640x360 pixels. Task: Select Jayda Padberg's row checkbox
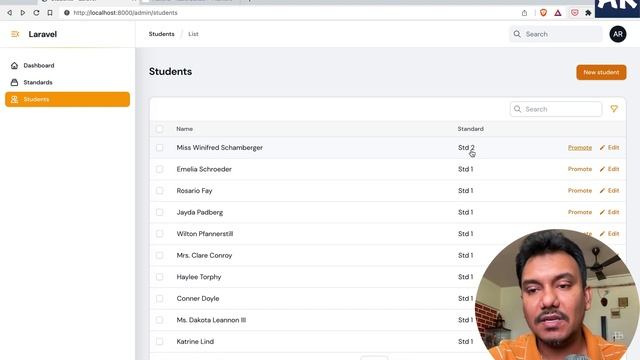[x=160, y=212]
